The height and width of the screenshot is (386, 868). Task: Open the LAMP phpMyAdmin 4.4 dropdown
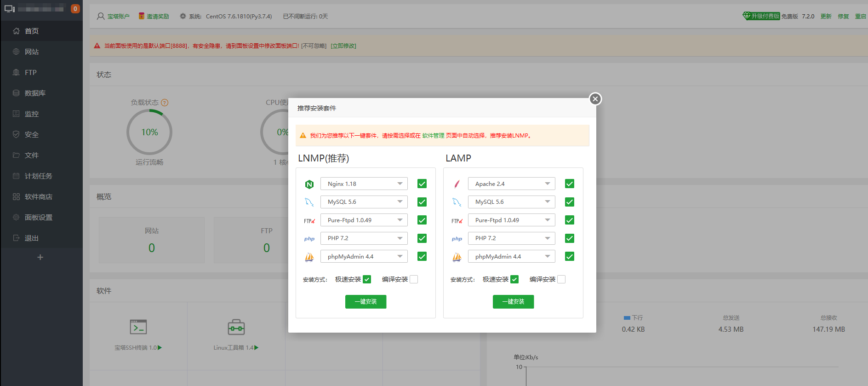click(512, 256)
